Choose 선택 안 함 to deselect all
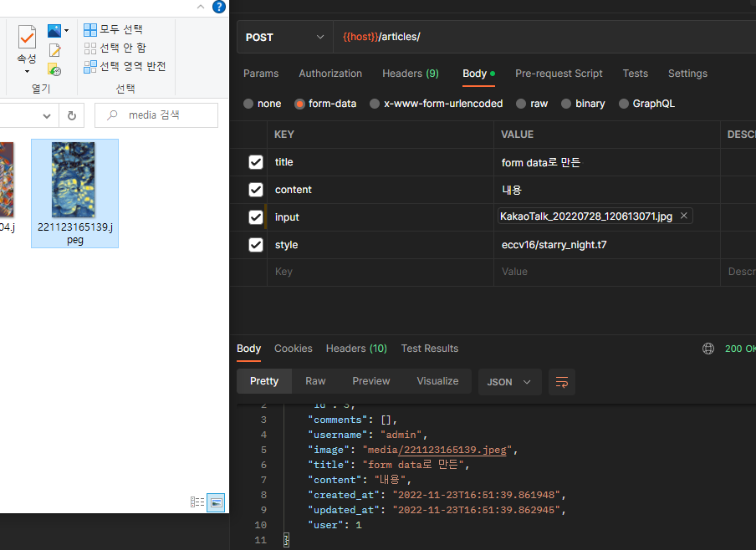 click(115, 48)
